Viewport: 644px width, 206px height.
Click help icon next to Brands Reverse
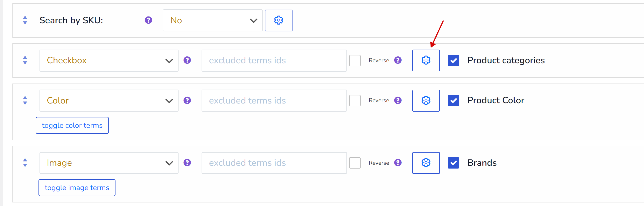click(398, 163)
